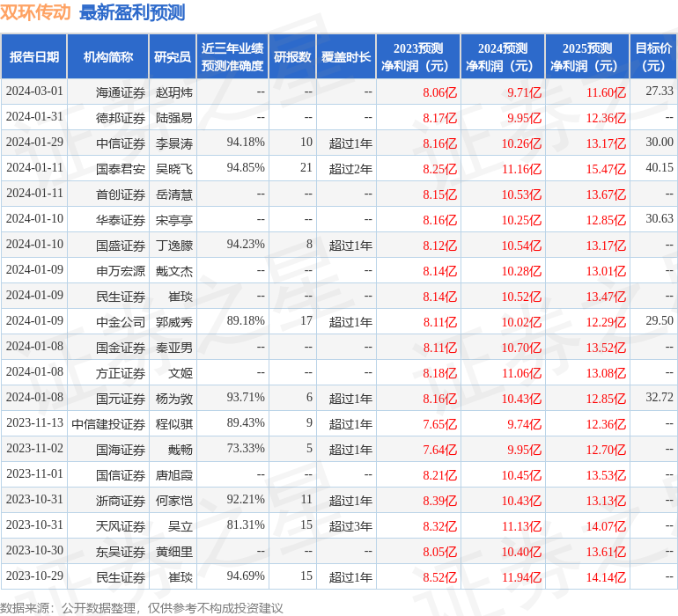Click the institution 国盛证券
The height and width of the screenshot is (616, 678).
tap(121, 246)
